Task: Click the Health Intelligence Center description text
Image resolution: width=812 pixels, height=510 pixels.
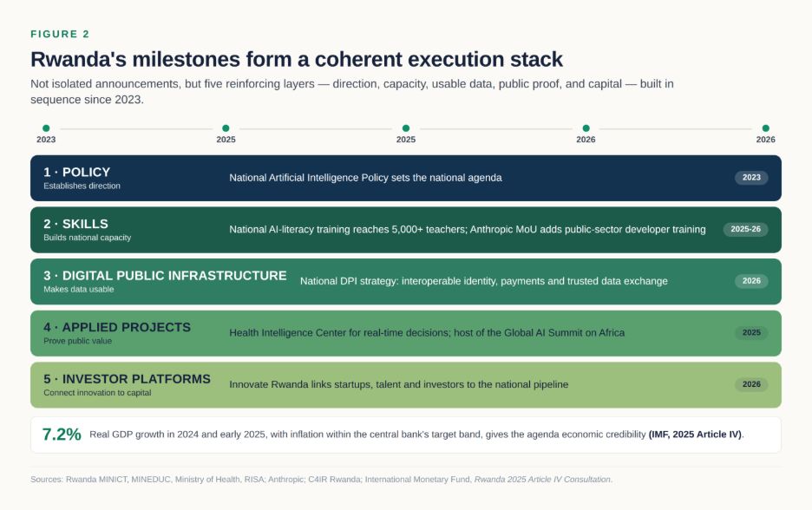Action: 427,333
